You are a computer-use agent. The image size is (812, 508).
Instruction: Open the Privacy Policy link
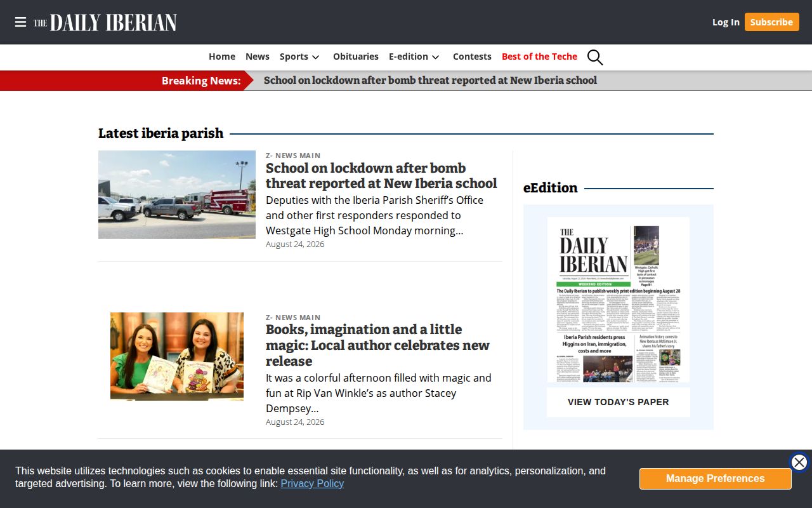click(x=312, y=484)
